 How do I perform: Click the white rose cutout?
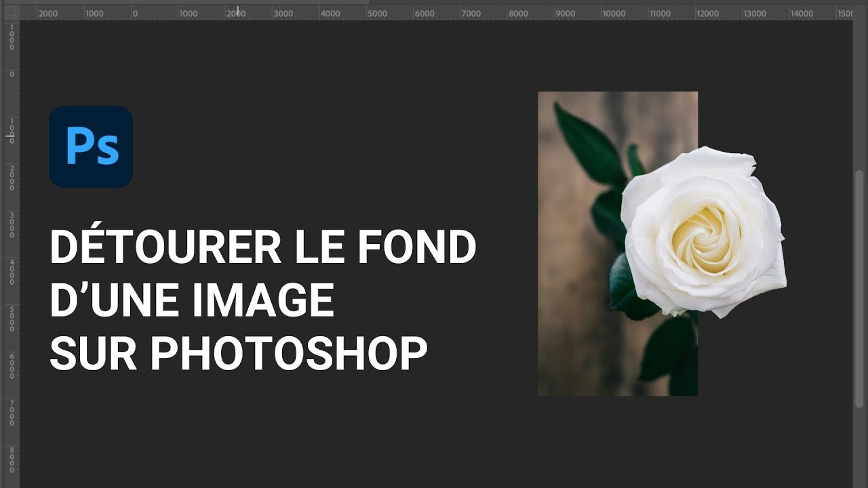(x=704, y=232)
